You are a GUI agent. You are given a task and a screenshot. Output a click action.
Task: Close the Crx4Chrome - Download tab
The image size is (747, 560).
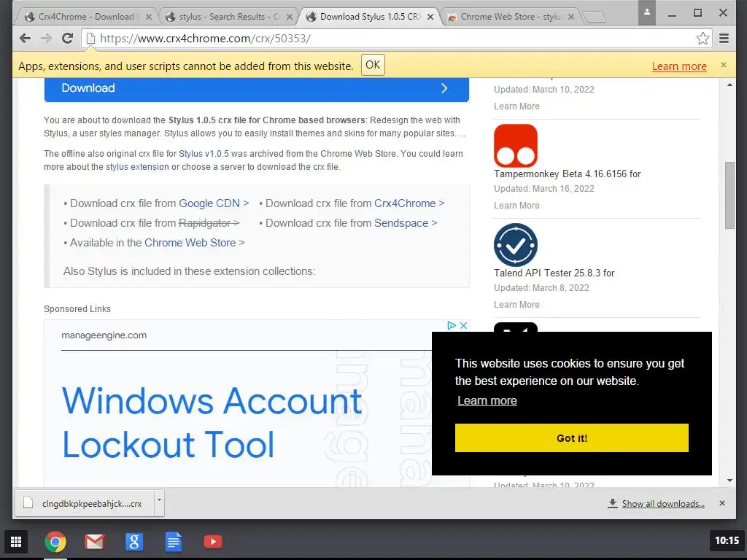point(149,17)
